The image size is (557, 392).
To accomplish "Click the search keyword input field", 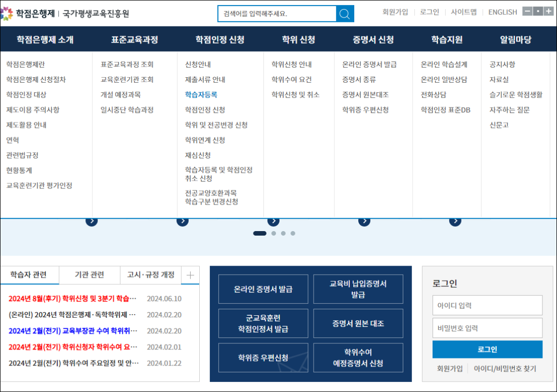I will pos(277,14).
